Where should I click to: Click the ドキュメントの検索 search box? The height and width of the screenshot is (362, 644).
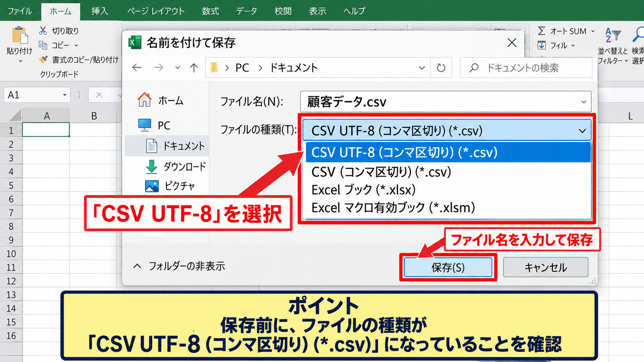[526, 68]
